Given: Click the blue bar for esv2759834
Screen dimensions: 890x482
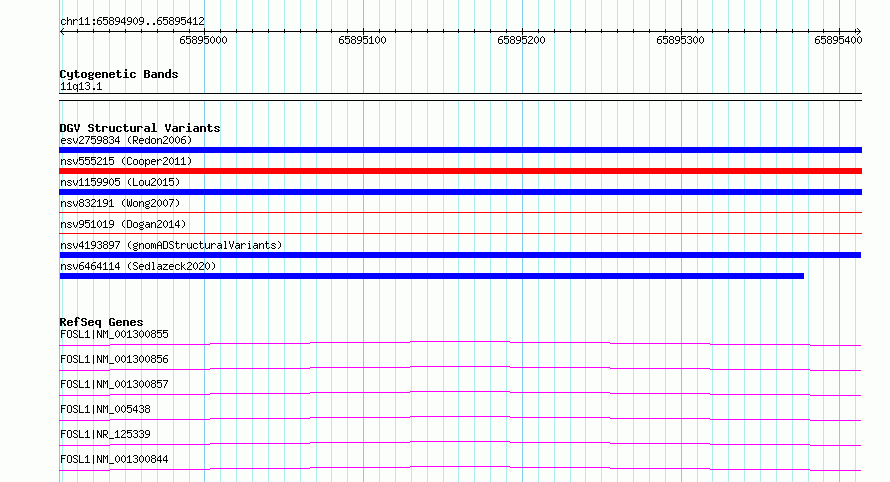Looking at the screenshot, I should [x=460, y=150].
